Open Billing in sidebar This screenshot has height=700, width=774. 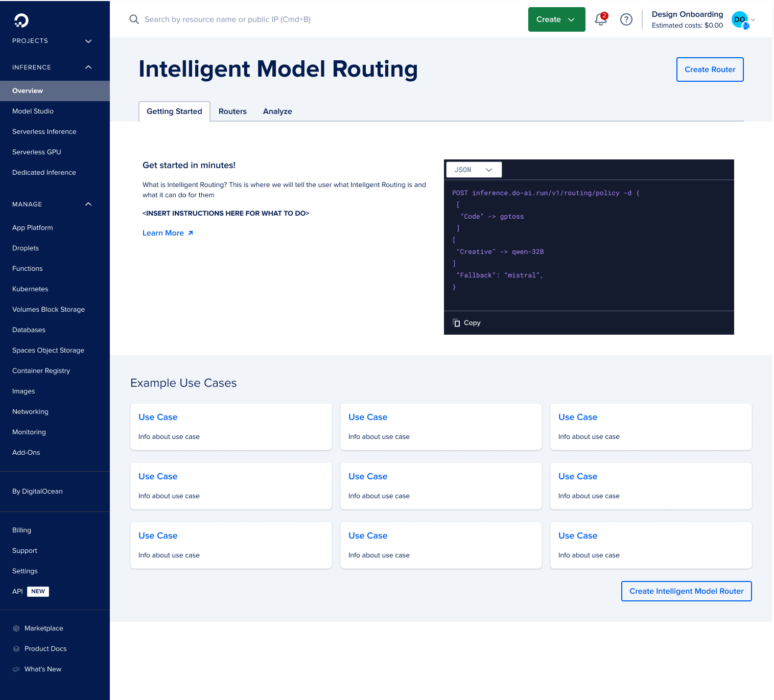(x=55, y=530)
